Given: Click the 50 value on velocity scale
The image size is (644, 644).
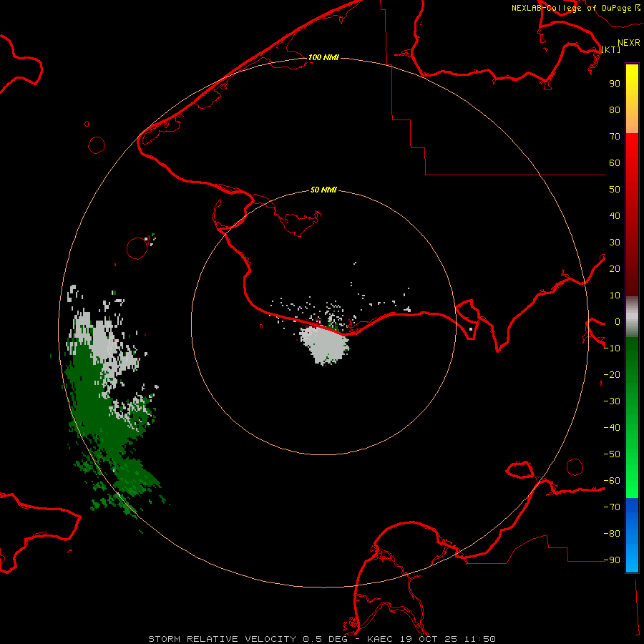Looking at the screenshot, I should click(x=615, y=190).
